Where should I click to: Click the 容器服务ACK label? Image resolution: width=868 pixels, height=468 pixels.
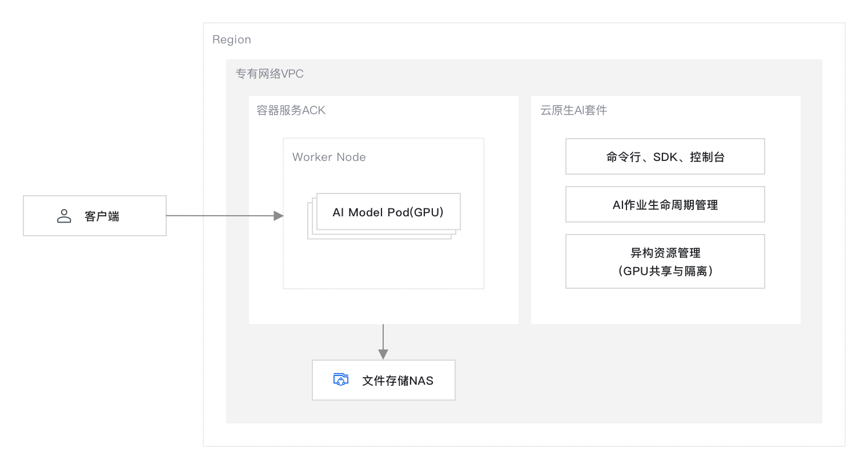coord(291,110)
